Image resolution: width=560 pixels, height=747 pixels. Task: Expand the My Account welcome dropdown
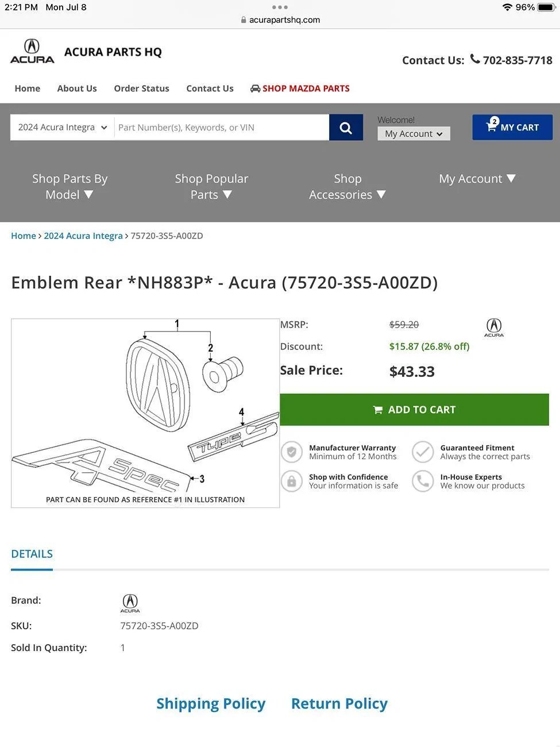[414, 134]
